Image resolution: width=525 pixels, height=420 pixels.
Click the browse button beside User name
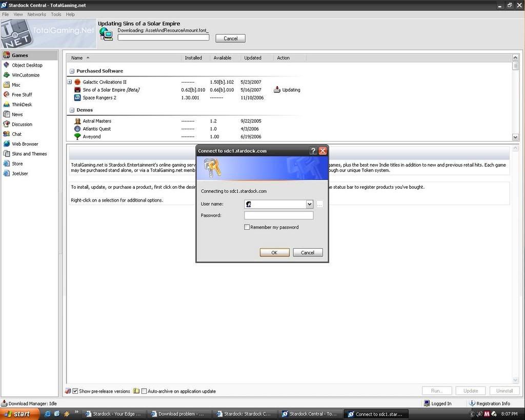click(x=320, y=204)
